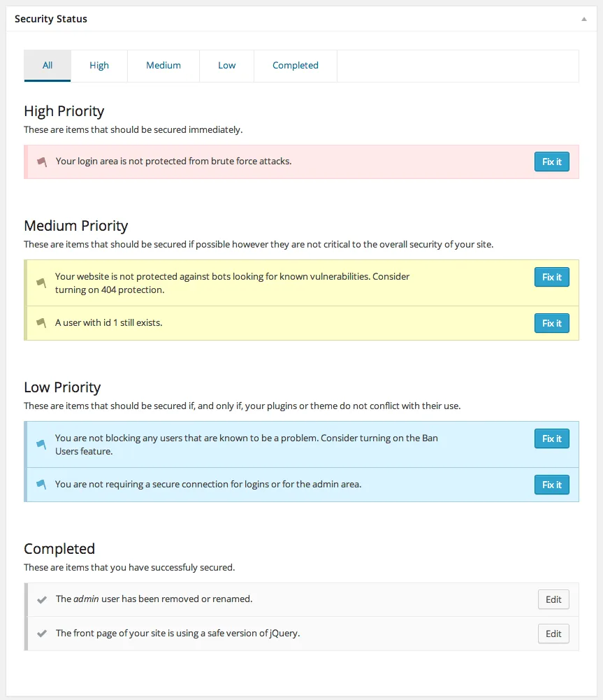The height and width of the screenshot is (700, 603).
Task: Click the flag icon beside the secure connection item
Action: (x=41, y=484)
